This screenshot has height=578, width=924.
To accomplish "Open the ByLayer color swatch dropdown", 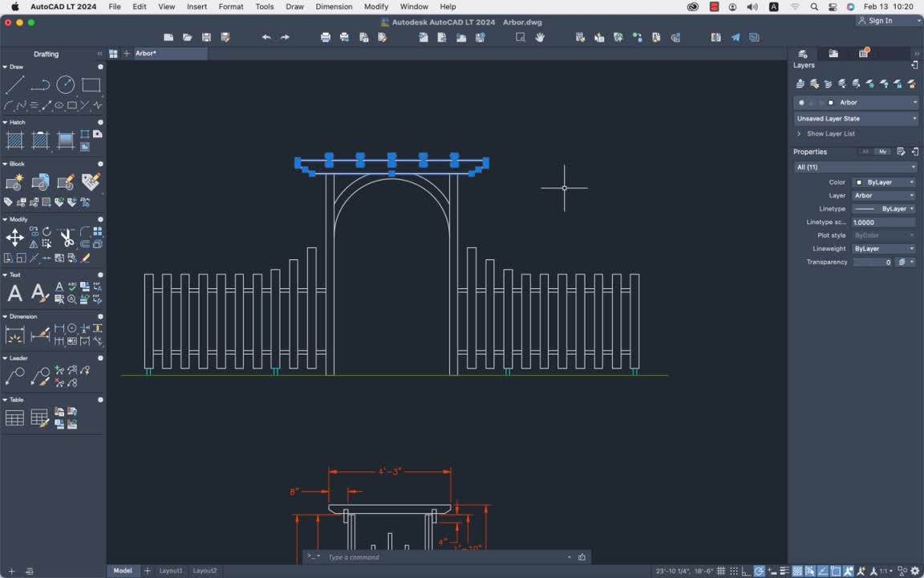I will tap(883, 181).
